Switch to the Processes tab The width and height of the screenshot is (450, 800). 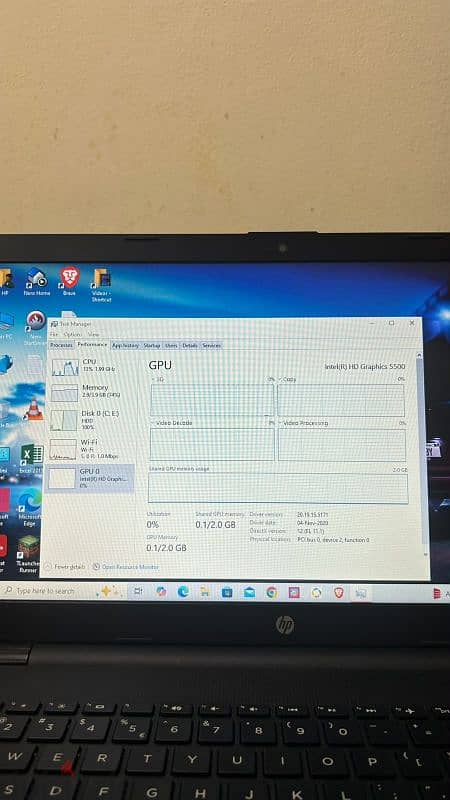point(62,345)
